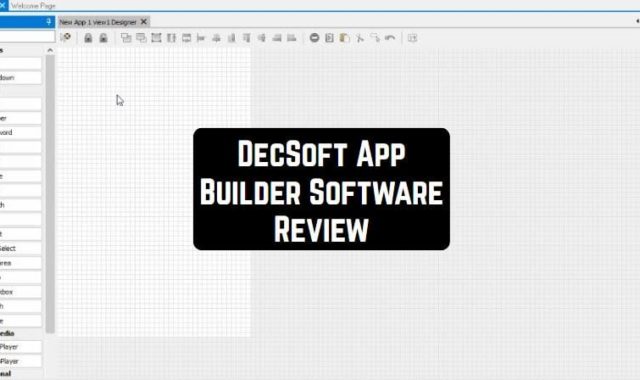
Task: Pick the control item ending in 'down'
Action: 20,78
